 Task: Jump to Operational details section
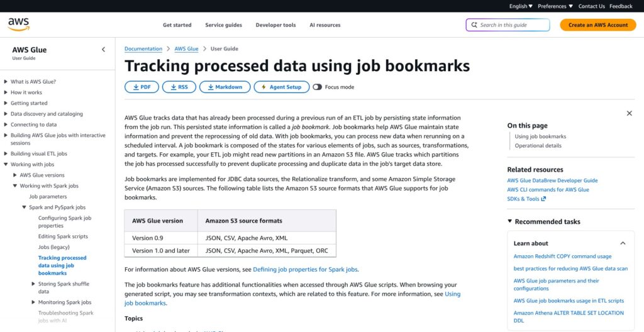click(x=538, y=145)
